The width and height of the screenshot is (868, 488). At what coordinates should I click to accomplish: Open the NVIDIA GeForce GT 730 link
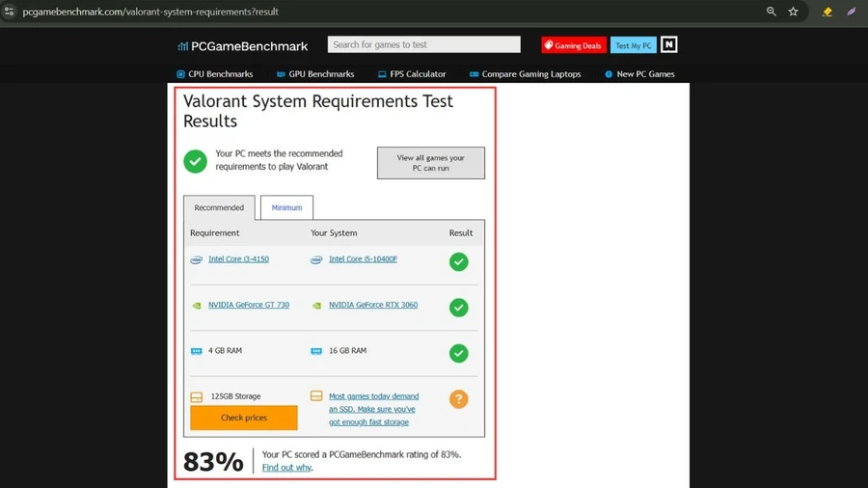coord(249,305)
